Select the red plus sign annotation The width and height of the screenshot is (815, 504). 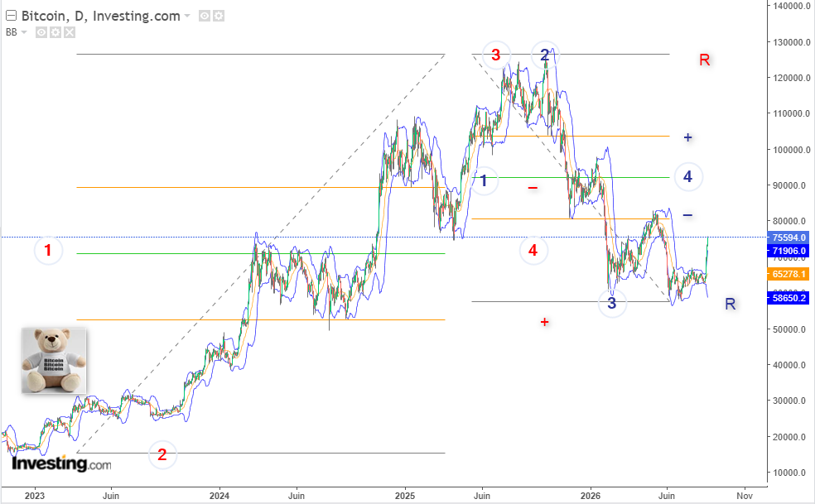coord(544,322)
